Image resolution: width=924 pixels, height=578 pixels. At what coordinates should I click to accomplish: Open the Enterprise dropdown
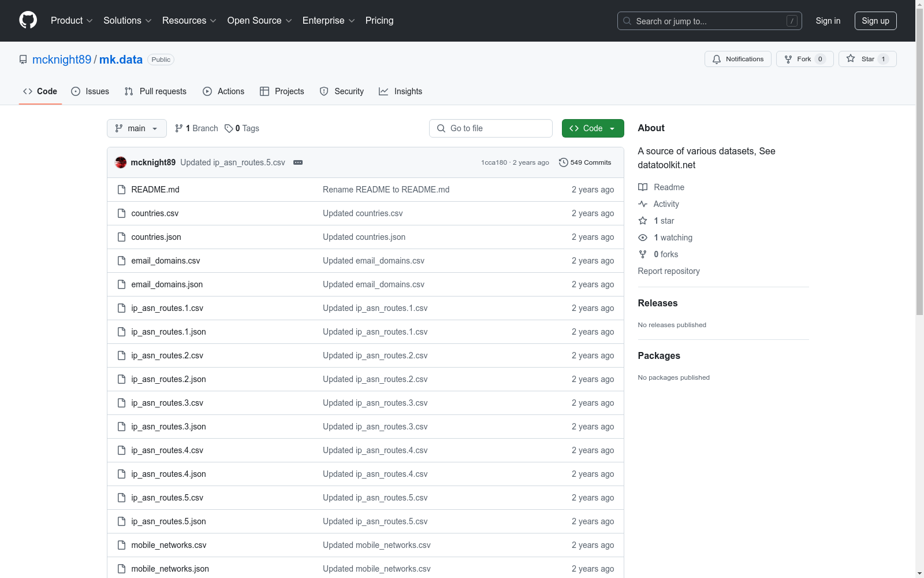329,21
